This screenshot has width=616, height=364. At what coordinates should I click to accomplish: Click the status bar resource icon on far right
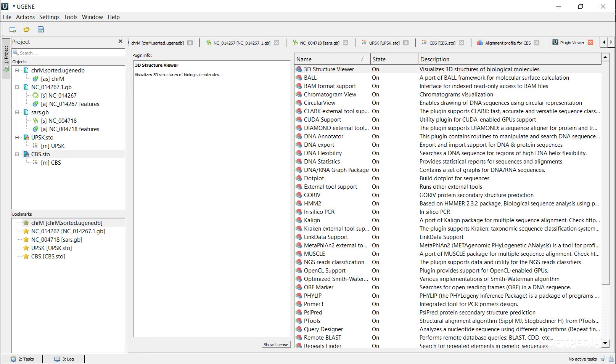click(x=611, y=359)
